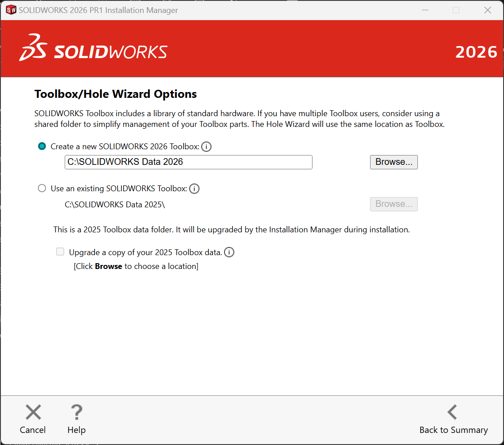Viewport: 504px width, 445px height.
Task: Minimize the Installation Manager window
Action: coord(425,10)
